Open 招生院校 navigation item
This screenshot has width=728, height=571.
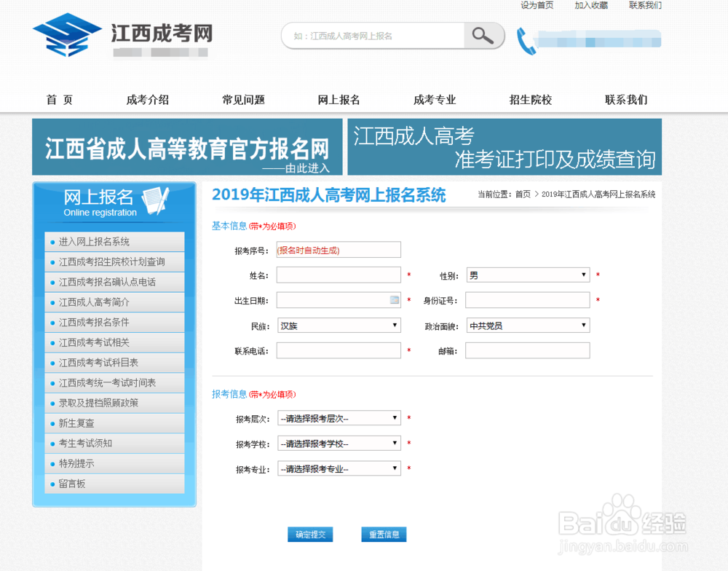[530, 100]
